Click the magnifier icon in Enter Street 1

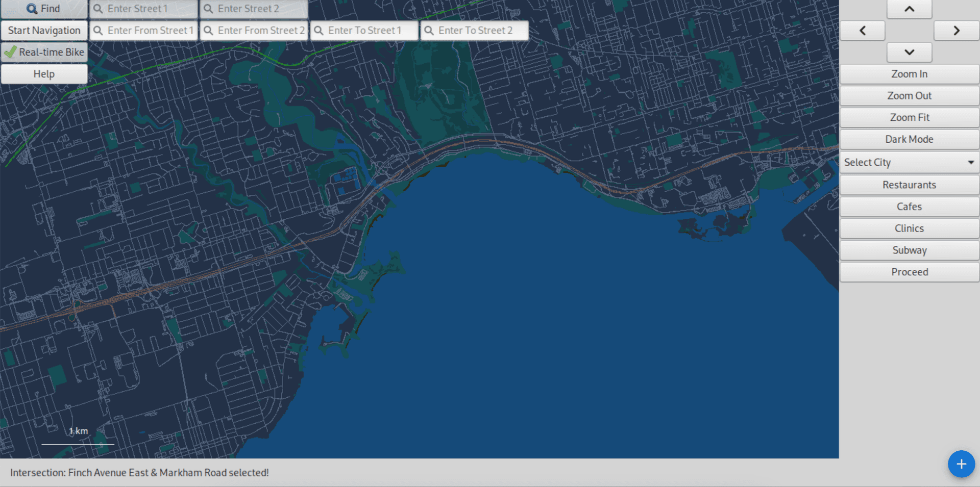99,9
